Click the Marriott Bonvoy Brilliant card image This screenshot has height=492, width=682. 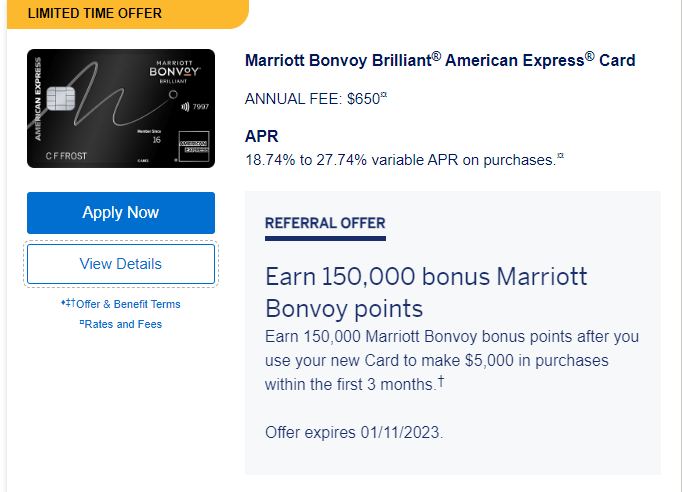pos(121,108)
